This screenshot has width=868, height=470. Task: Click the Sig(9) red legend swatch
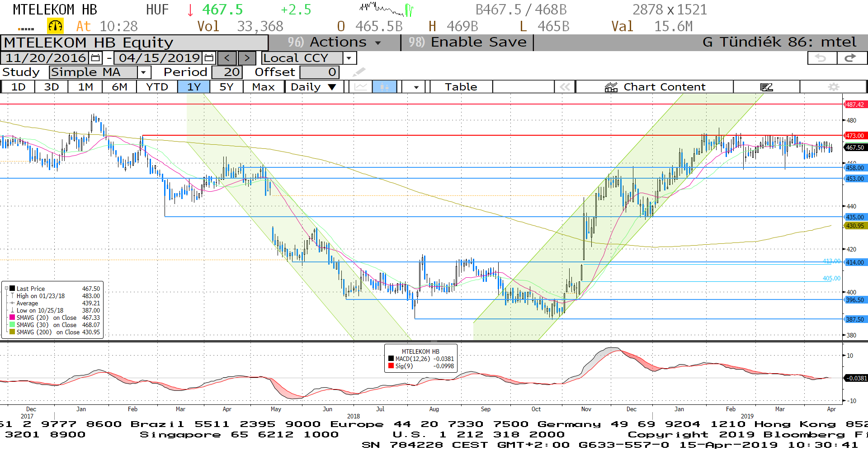[x=391, y=366]
